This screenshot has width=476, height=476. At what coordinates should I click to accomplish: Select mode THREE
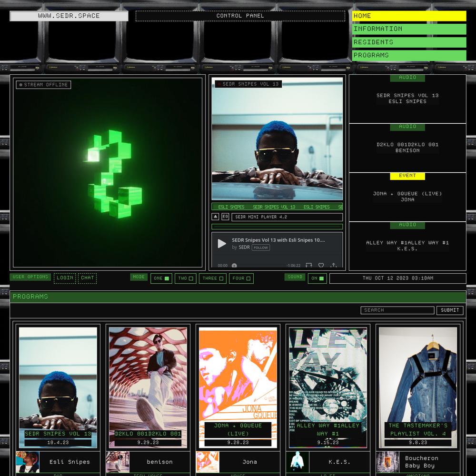click(x=212, y=278)
